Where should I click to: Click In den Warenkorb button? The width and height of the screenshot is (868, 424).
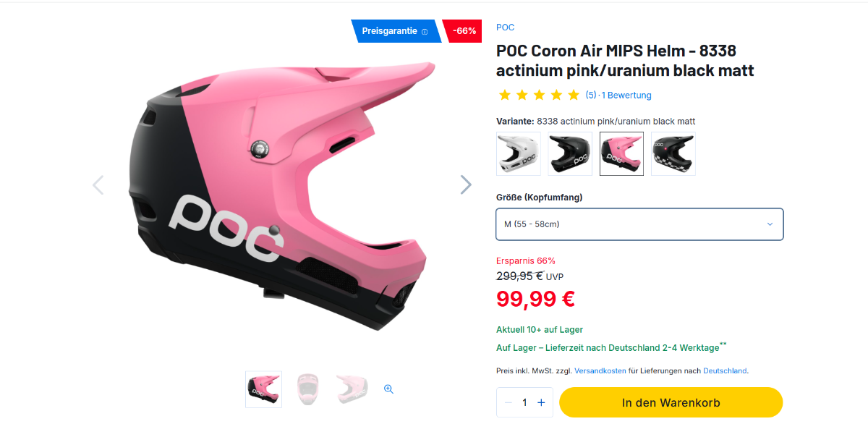click(671, 402)
